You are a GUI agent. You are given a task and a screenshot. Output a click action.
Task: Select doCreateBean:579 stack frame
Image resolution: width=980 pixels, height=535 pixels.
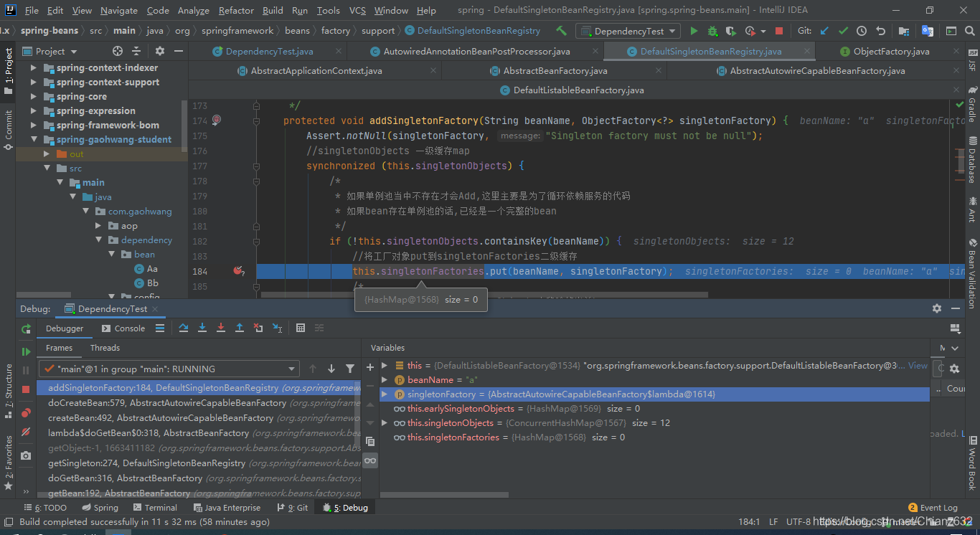(199, 402)
